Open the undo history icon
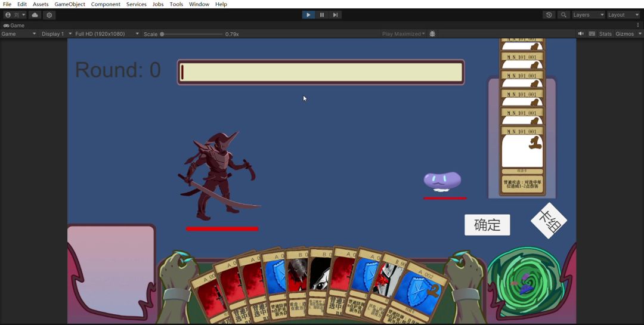This screenshot has width=644, height=325. 549,15
